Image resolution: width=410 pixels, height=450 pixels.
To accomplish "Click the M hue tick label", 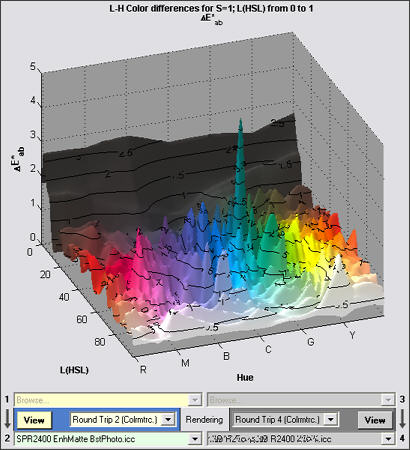I will (x=185, y=362).
